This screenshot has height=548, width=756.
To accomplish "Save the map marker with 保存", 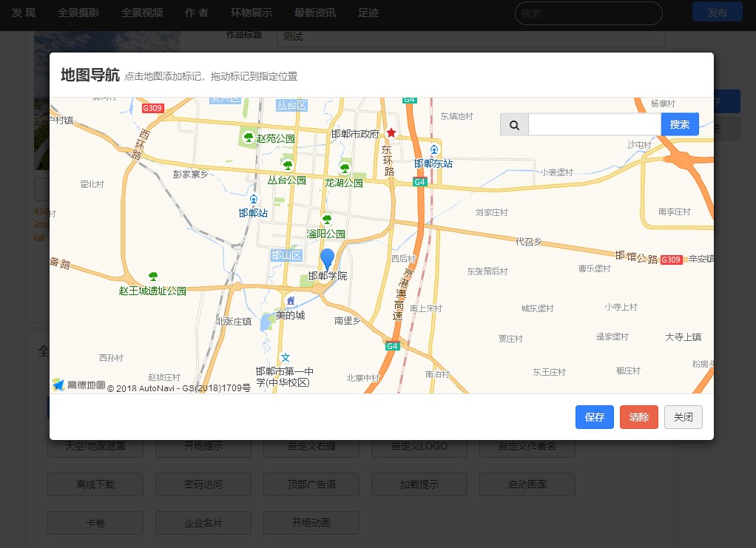I will tap(595, 417).
